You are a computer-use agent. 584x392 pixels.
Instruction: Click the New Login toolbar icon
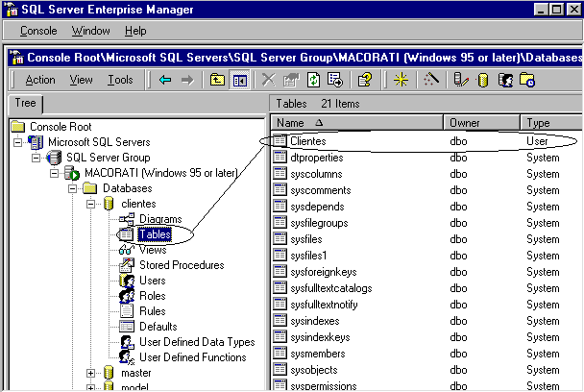pos(505,80)
